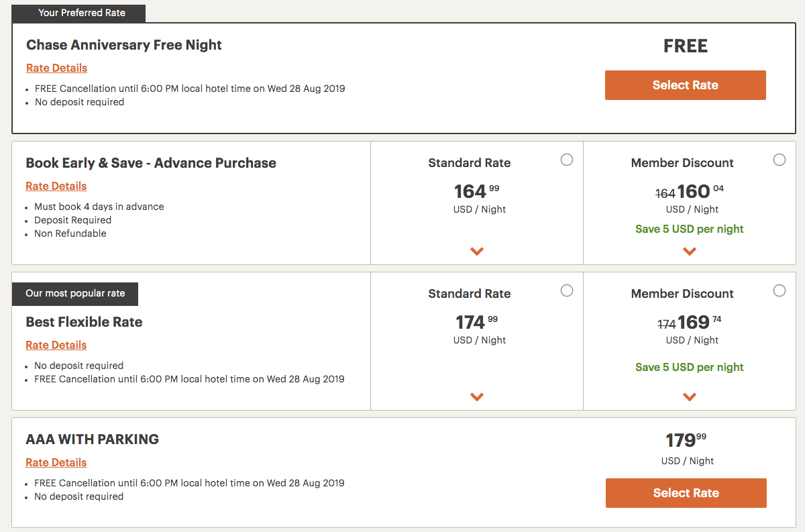
Task: Click the Our most popular rate label
Action: [75, 293]
